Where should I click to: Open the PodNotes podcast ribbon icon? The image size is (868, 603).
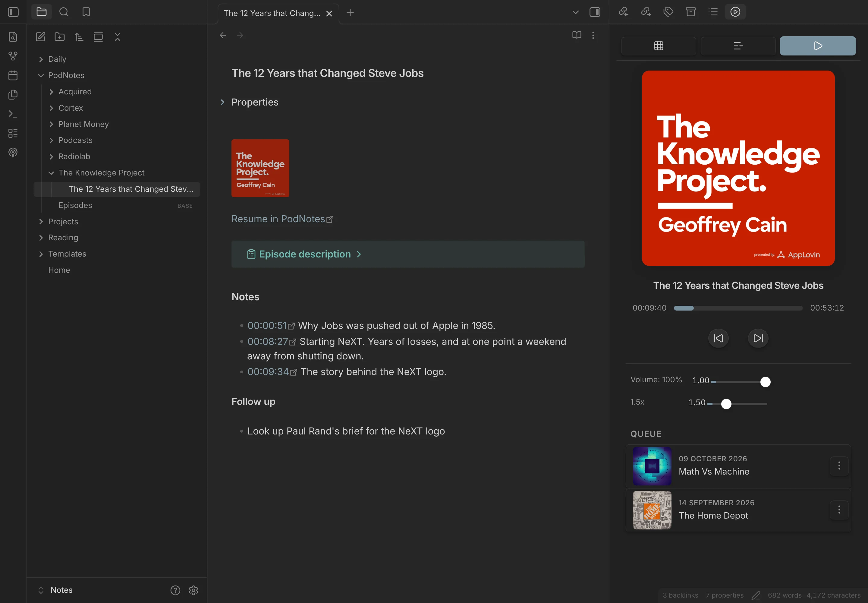13,152
